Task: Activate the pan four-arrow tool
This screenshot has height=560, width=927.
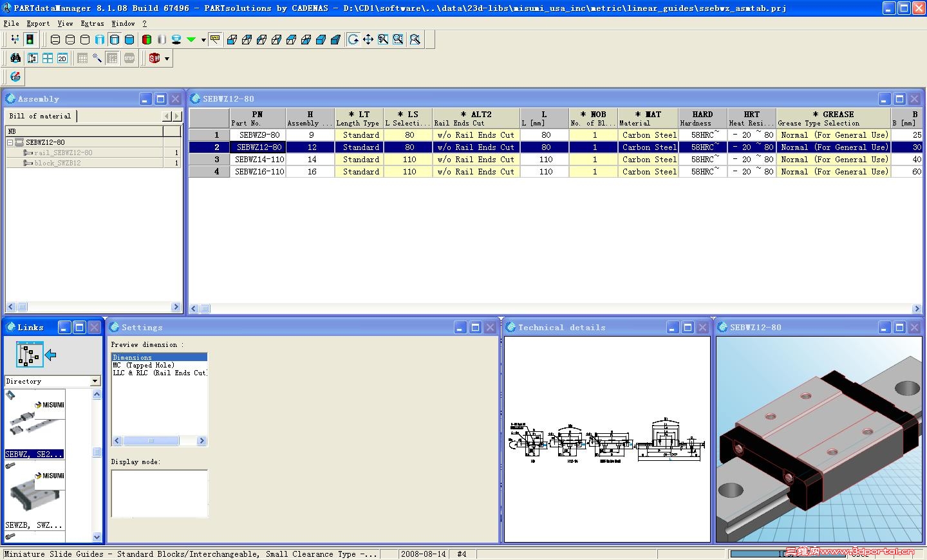Action: click(x=368, y=39)
